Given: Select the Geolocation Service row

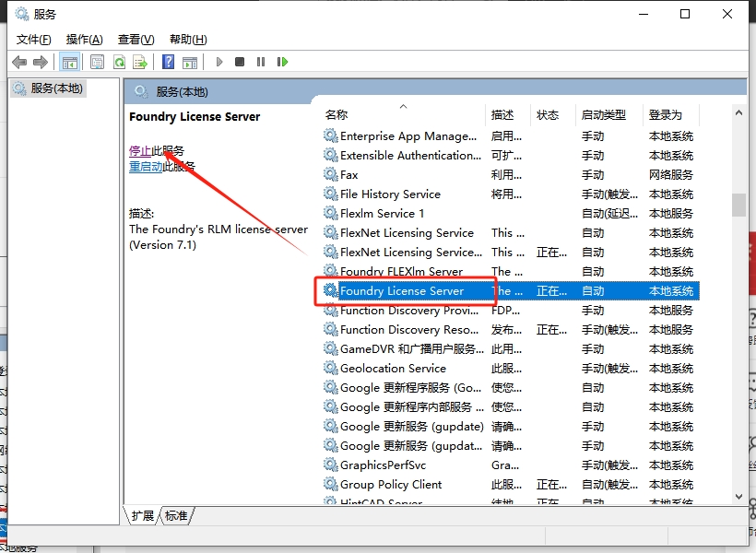Looking at the screenshot, I should click(393, 369).
